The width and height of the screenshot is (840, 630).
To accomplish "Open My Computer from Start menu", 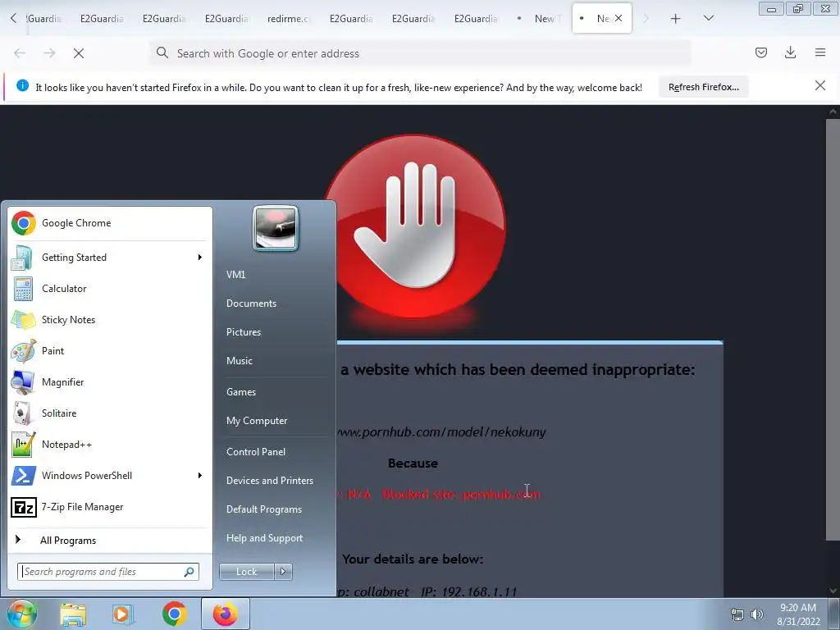I will point(257,421).
